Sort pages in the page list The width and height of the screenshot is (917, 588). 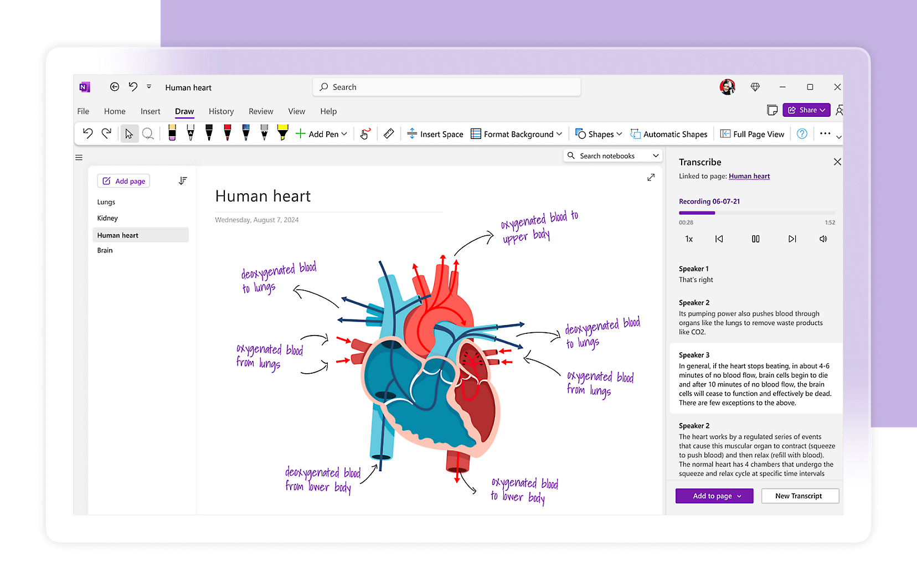tap(183, 181)
